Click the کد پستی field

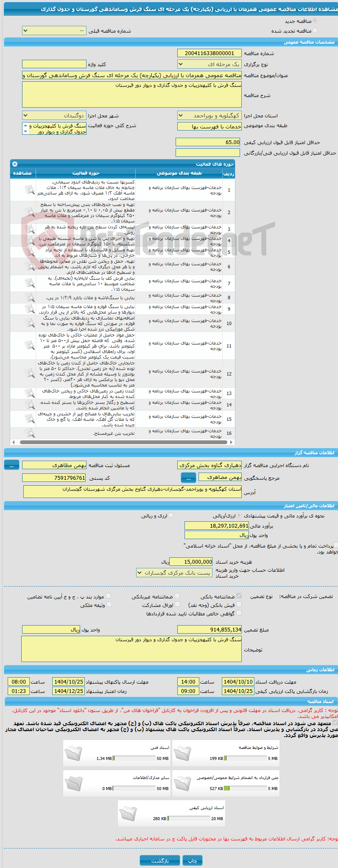click(54, 478)
